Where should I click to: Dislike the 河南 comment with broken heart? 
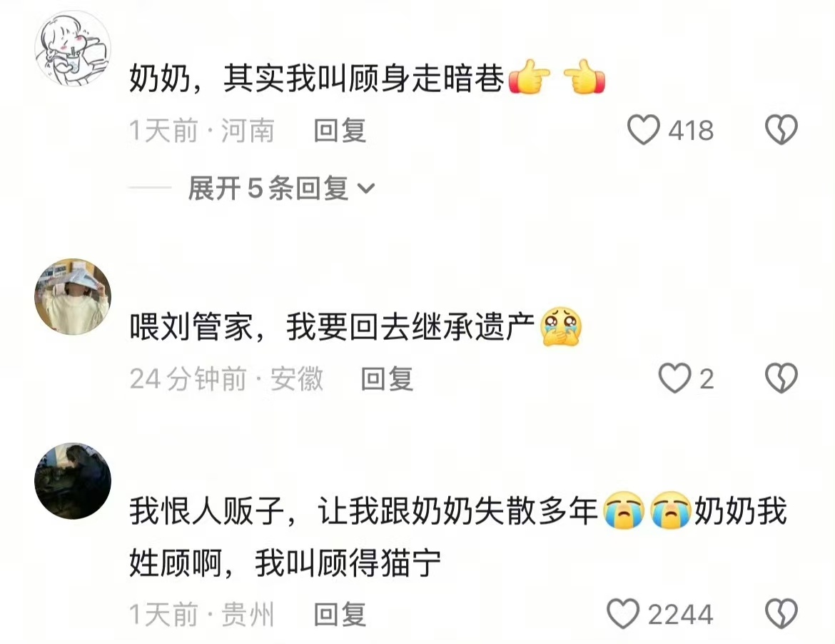781,130
